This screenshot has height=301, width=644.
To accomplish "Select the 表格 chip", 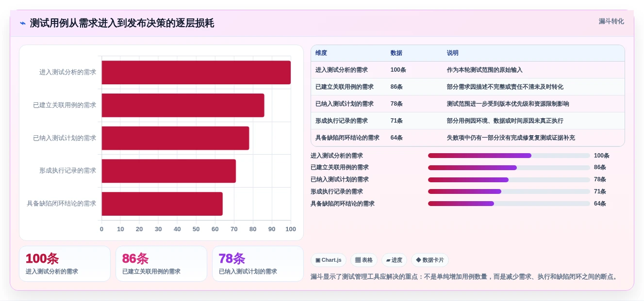I will click(364, 260).
